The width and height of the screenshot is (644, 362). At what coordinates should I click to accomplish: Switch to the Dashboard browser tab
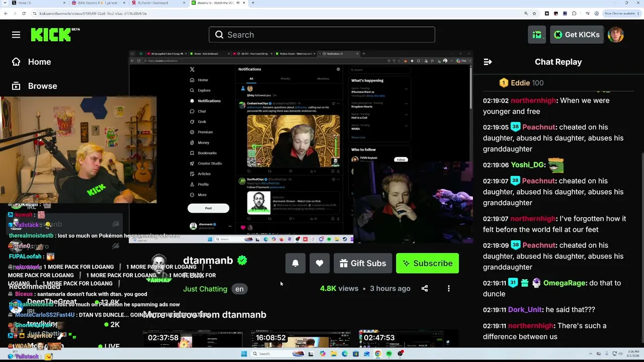[x=159, y=3]
